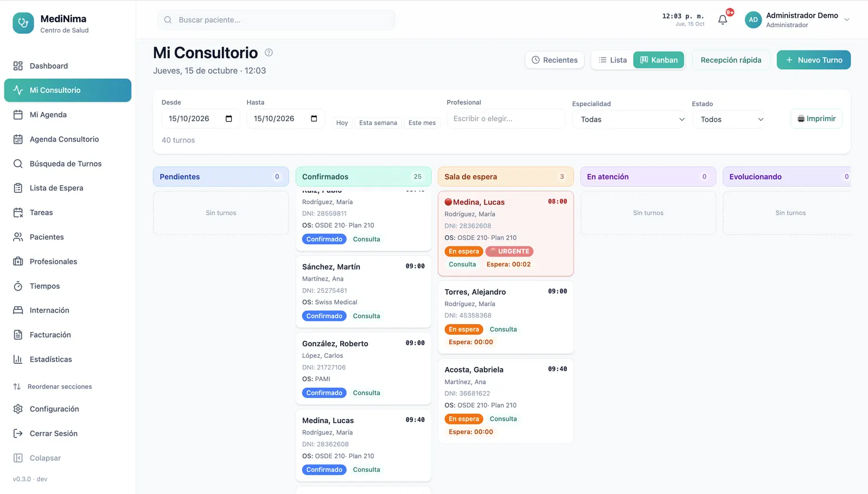Click the search magnifier icon in patient search
Screen dimensions: 868x494
(x=168, y=20)
